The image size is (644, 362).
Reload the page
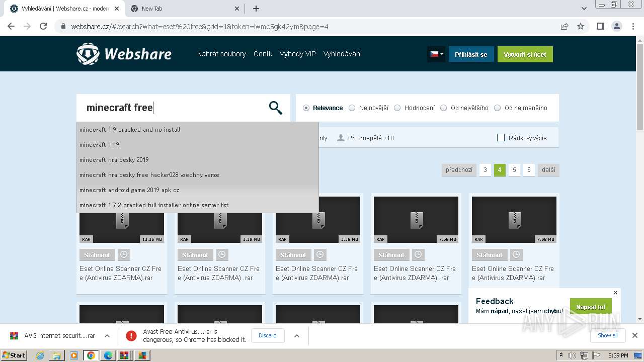tap(43, 26)
